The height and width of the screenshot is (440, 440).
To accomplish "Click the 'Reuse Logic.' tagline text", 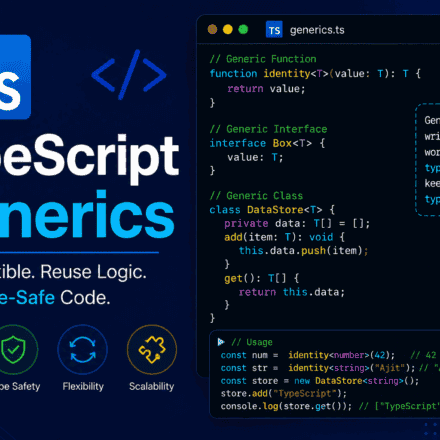I will pyautogui.click(x=93, y=272).
